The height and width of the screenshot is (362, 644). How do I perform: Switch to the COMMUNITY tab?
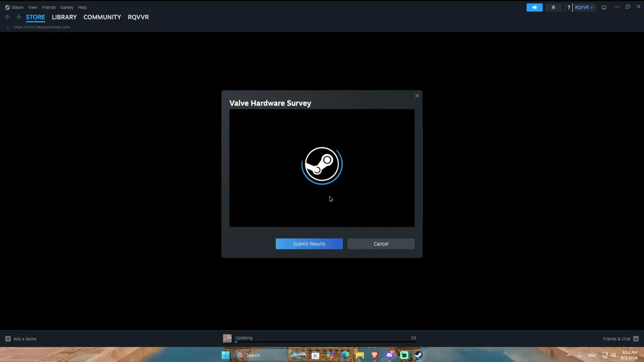click(x=102, y=17)
